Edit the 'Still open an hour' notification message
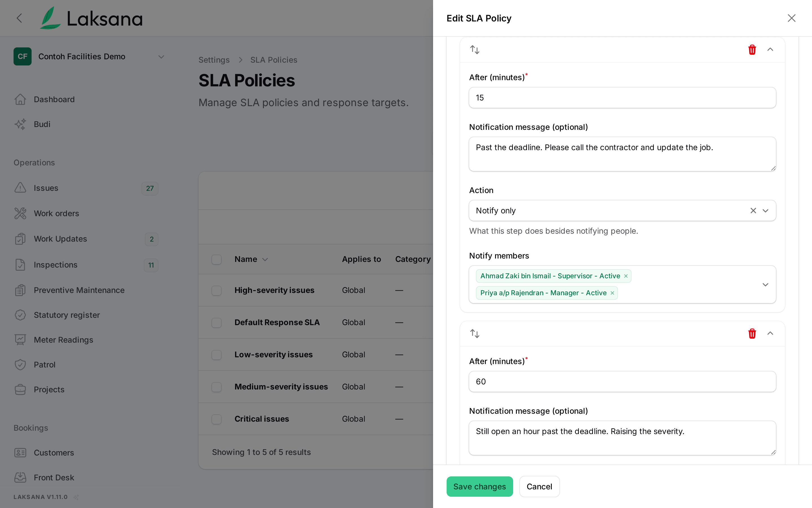This screenshot has width=812, height=508. coord(622,438)
